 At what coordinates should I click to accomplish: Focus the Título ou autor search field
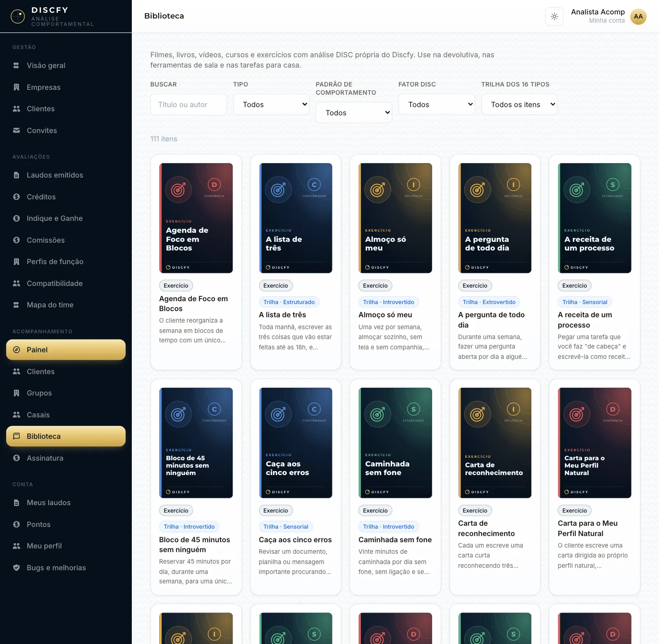189,105
